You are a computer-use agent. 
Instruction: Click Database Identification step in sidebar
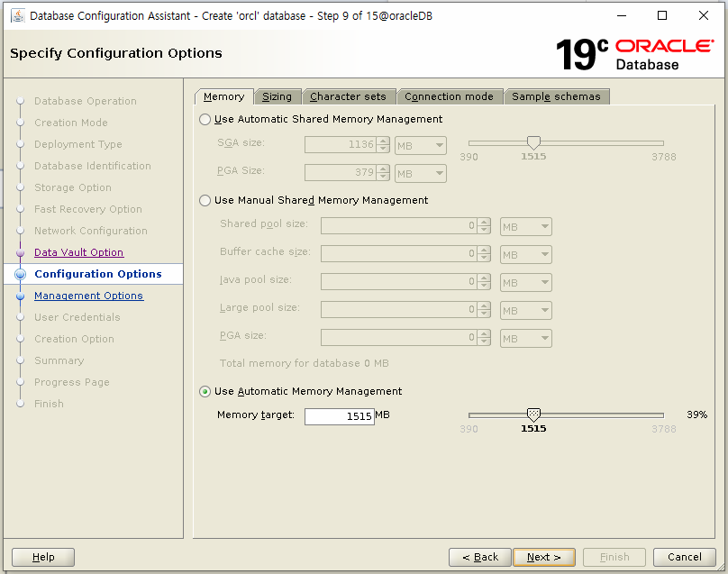(x=93, y=166)
